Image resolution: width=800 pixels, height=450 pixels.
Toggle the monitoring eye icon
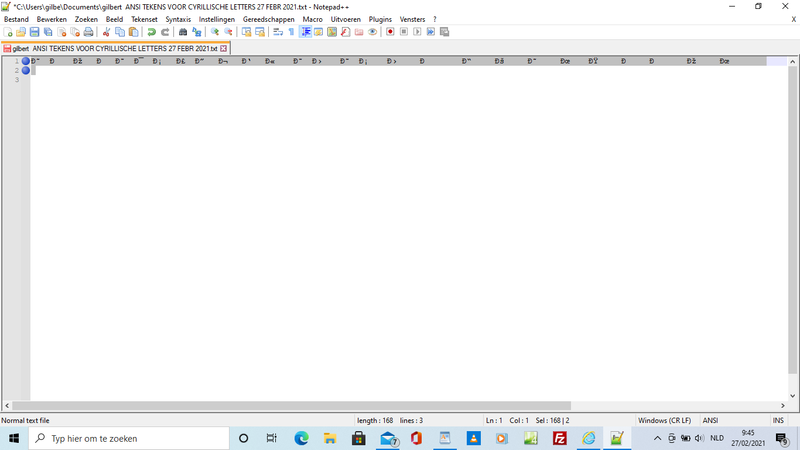372,32
